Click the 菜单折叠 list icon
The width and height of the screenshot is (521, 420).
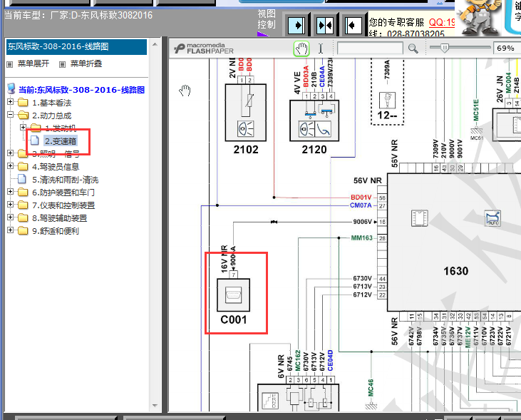pyautogui.click(x=62, y=64)
